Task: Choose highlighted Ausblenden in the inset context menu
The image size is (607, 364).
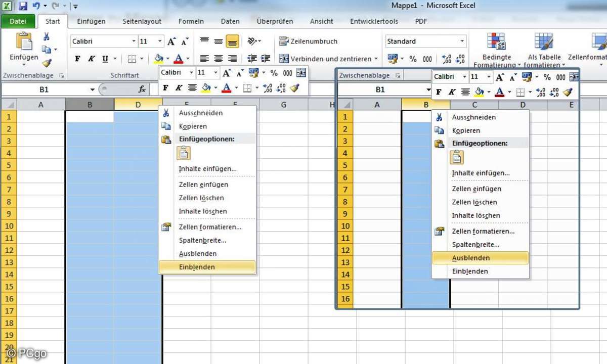Action: pos(480,258)
